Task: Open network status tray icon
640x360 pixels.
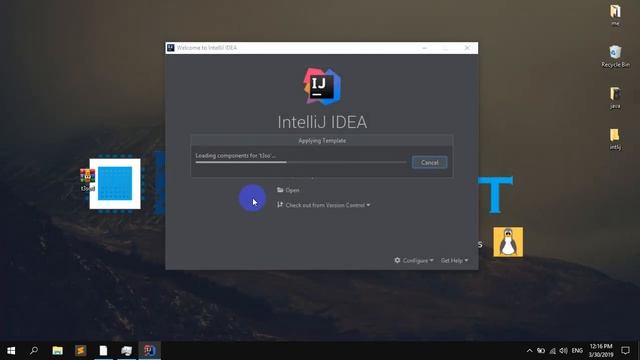Action: coord(552,351)
